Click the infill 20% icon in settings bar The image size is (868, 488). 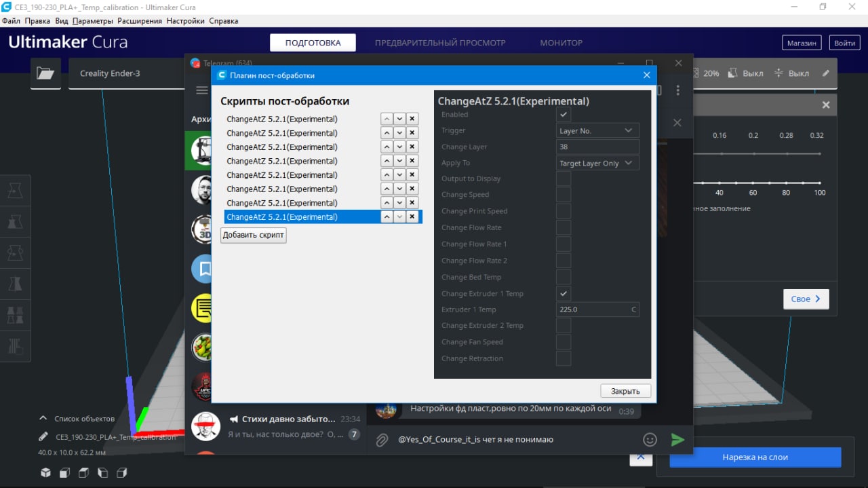click(x=697, y=73)
